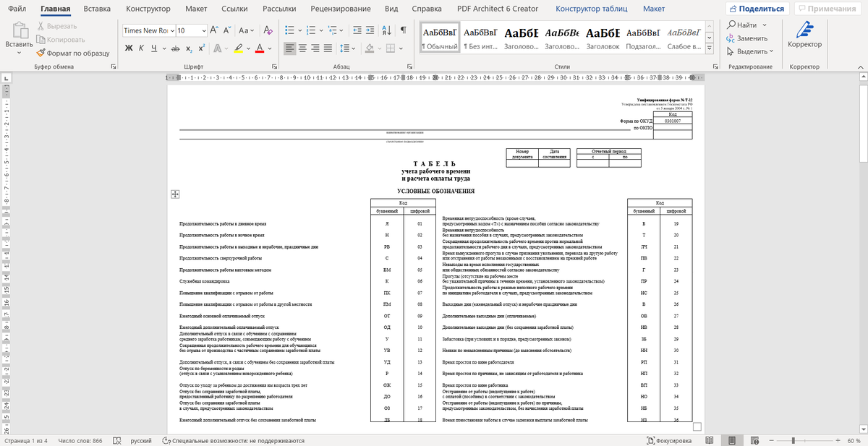Apply the Подзагол... style from the gallery

(643, 36)
